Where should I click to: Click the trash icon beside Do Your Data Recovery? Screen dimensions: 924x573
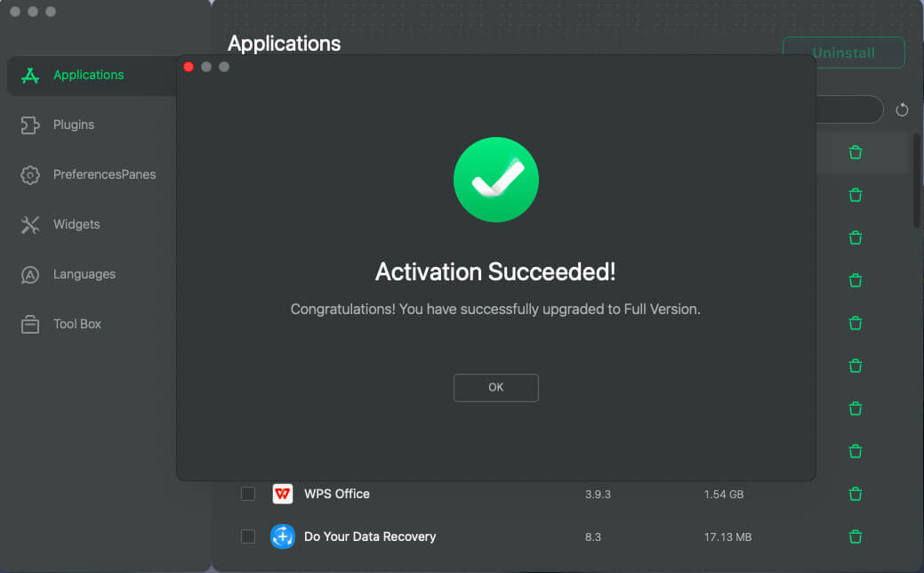coord(855,537)
